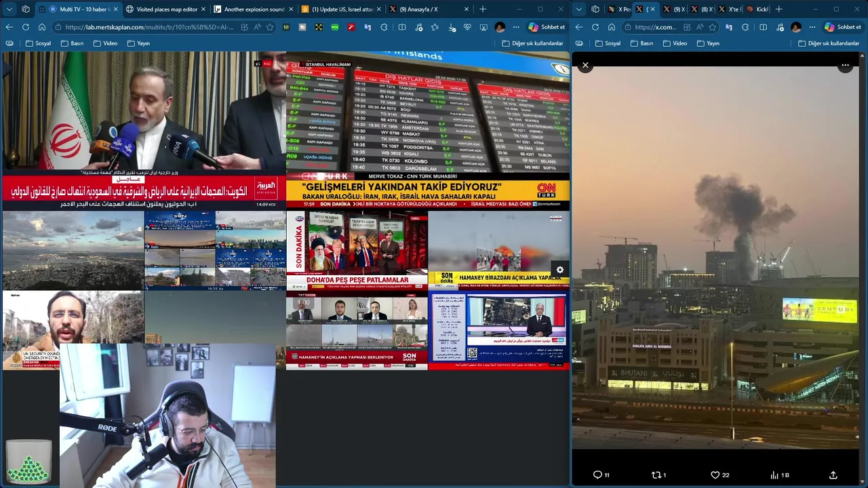Screen dimensions: 868x488
Task: Expand tab search dropdown in left window
Action: coord(9,9)
